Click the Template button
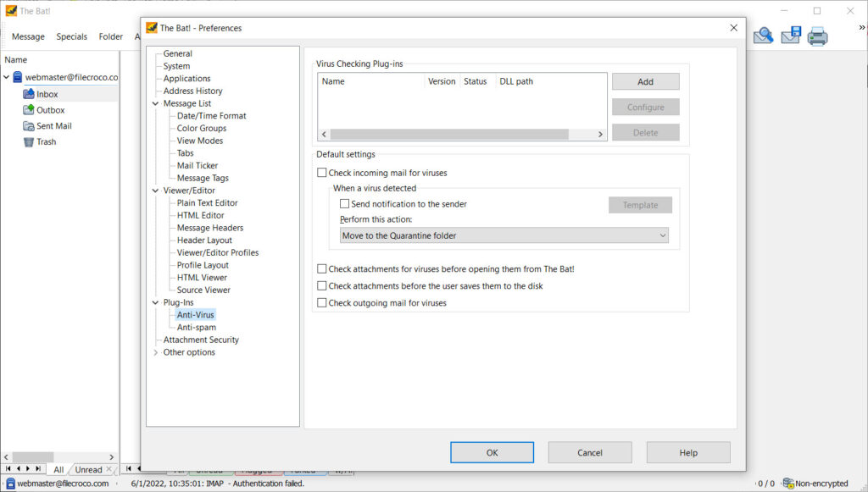This screenshot has height=492, width=868. 641,205
